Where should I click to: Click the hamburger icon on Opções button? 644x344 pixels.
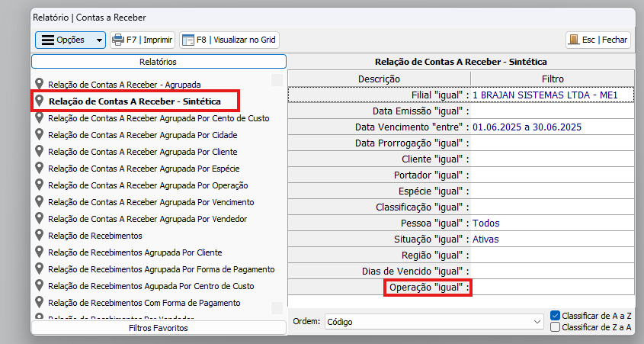pyautogui.click(x=47, y=40)
